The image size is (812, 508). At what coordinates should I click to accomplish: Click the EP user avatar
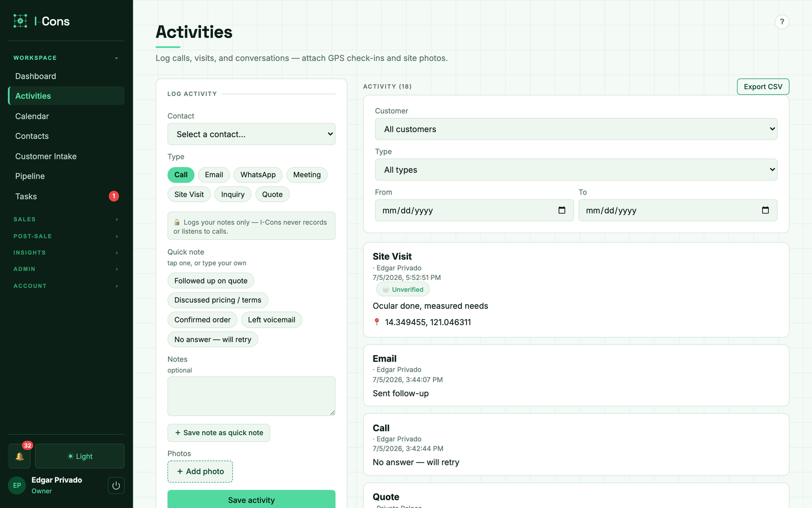tap(17, 485)
